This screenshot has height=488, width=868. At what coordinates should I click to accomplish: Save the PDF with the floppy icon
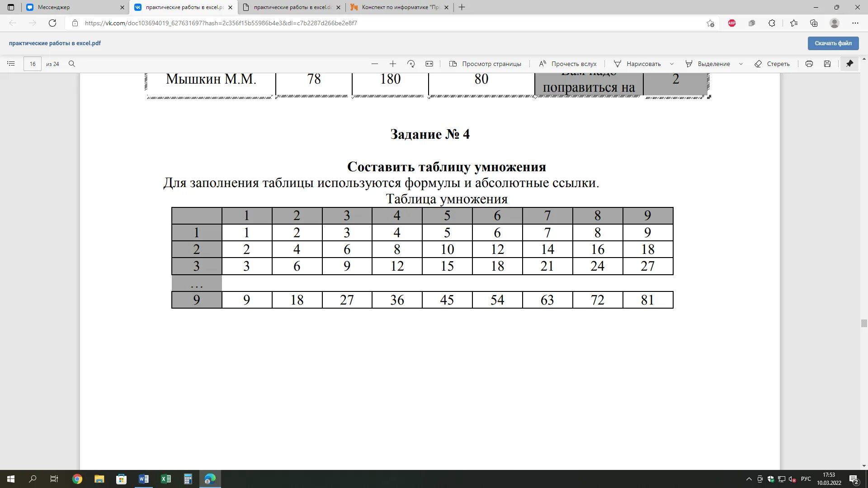(827, 64)
